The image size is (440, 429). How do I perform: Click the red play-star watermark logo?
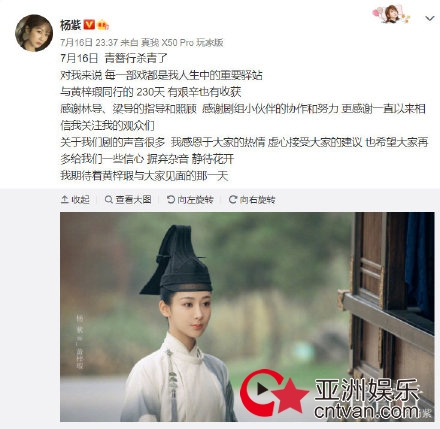tap(274, 392)
